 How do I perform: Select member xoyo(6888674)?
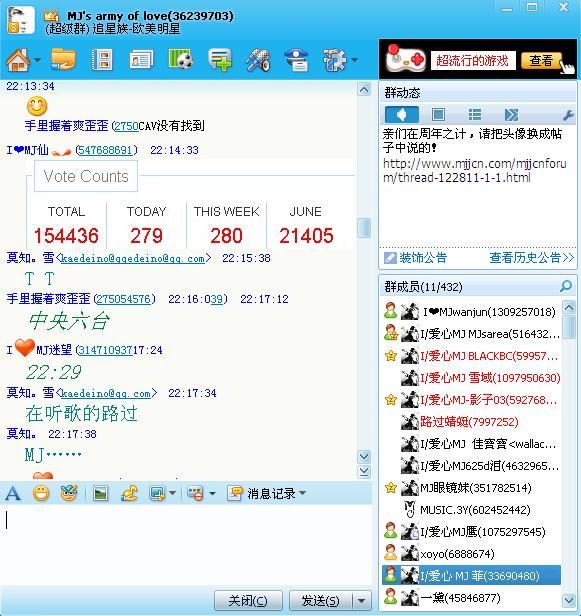[x=471, y=554]
